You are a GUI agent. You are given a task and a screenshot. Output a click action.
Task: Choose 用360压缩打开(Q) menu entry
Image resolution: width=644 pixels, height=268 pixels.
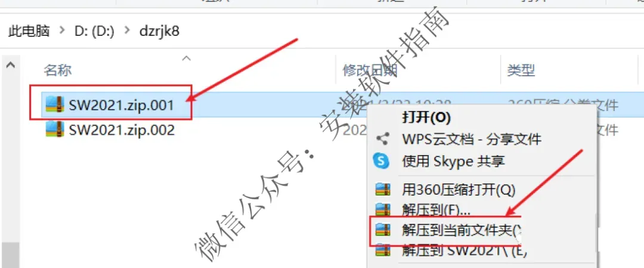point(458,189)
